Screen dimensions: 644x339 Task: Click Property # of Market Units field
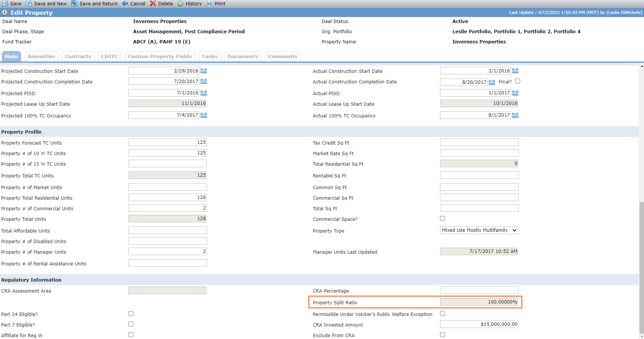tap(168, 187)
